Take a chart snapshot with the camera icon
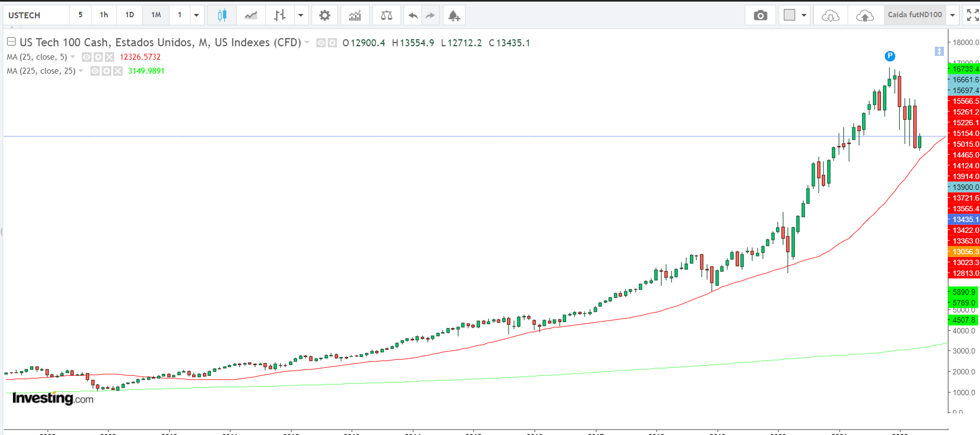 point(760,16)
